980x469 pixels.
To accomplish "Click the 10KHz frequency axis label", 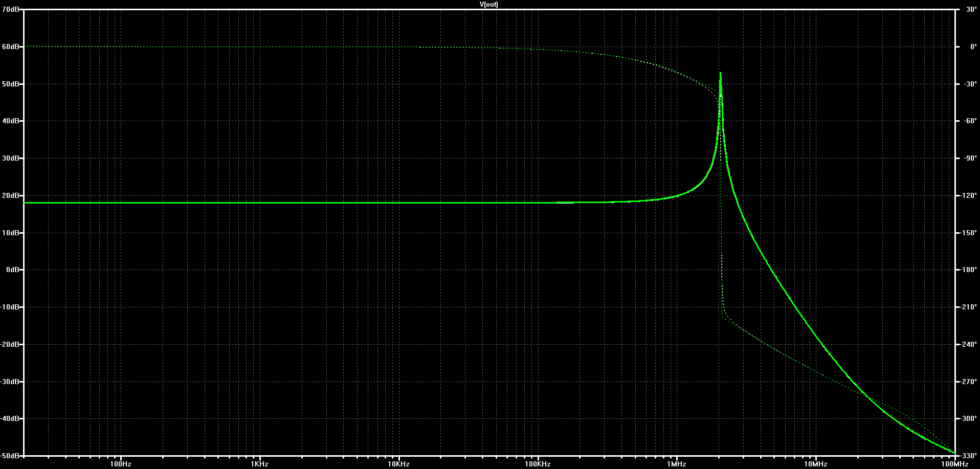I will (x=398, y=464).
